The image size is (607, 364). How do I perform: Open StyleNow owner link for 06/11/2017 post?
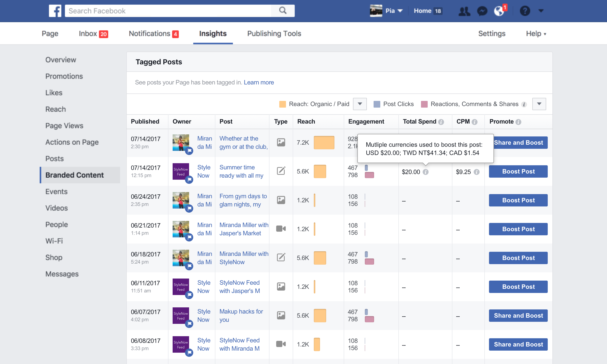pyautogui.click(x=204, y=287)
